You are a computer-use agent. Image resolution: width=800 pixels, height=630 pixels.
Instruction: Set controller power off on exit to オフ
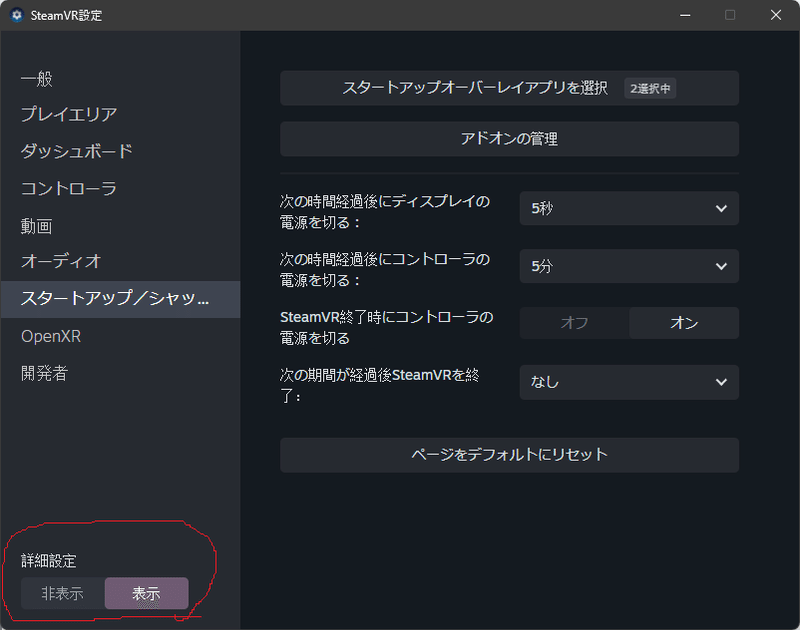tap(574, 323)
